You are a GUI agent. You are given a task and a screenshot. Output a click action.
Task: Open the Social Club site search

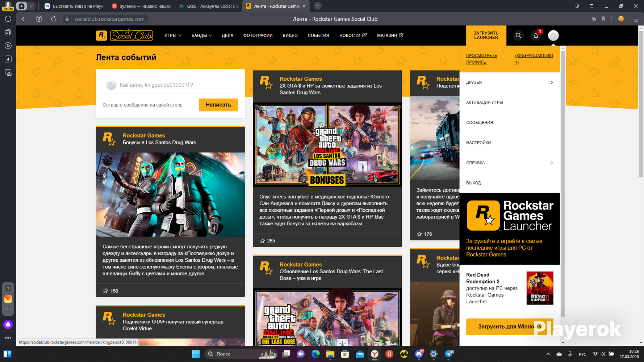pyautogui.click(x=518, y=35)
